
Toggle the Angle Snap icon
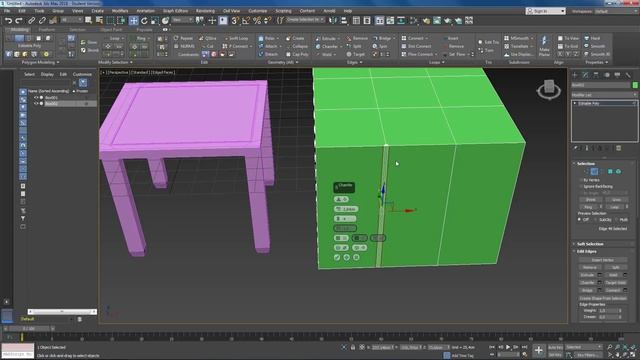point(246,20)
